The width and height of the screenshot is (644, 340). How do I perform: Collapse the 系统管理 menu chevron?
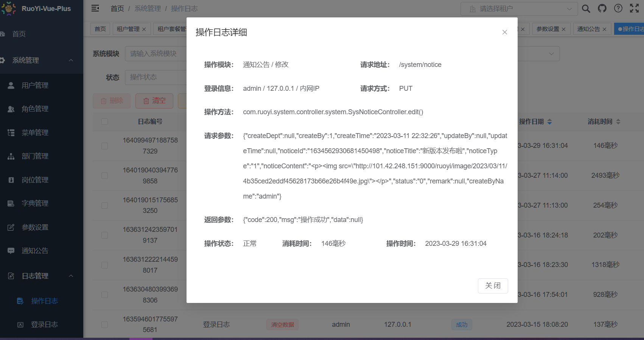click(x=71, y=60)
